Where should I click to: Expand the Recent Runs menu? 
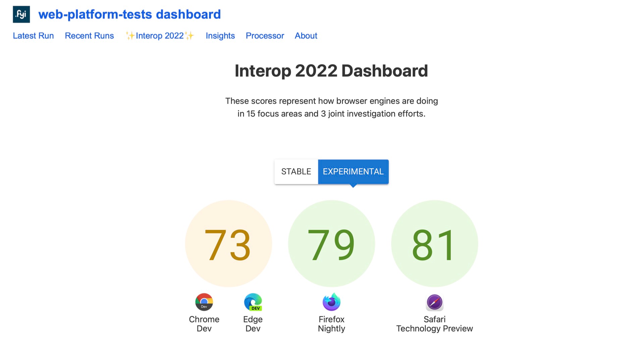pos(89,35)
